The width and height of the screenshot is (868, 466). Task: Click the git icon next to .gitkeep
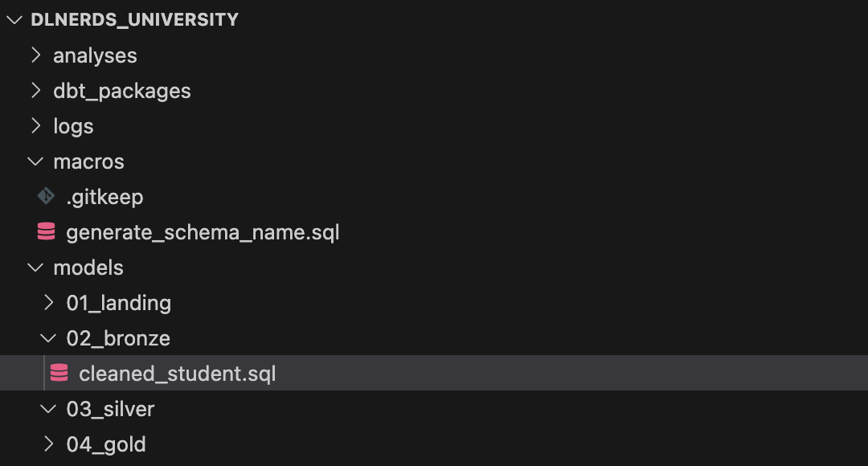point(46,196)
